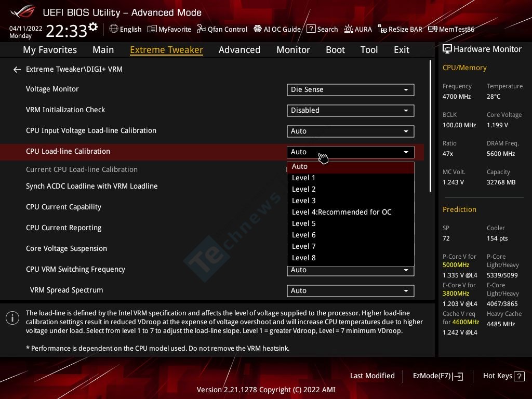
Task: Click the 5000MHz P-Core prediction value
Action: [456, 265]
